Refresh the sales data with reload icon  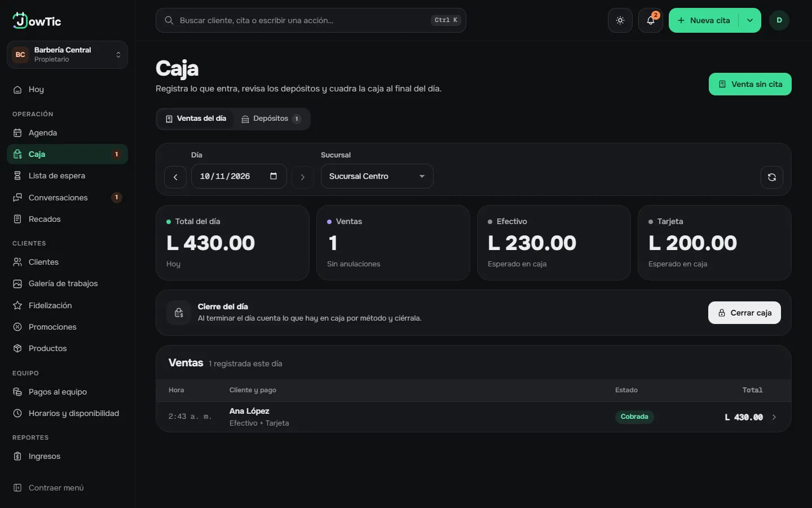772,177
